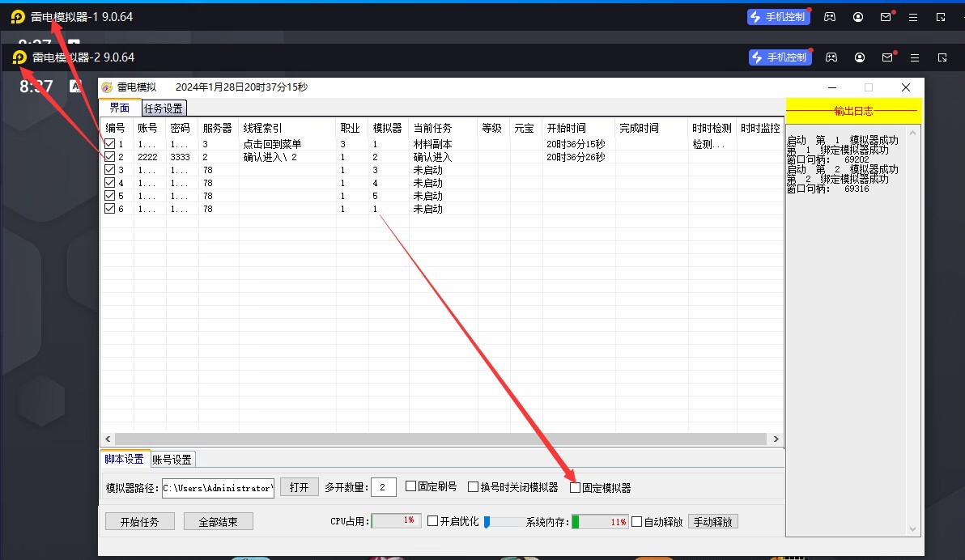Click the 多开数量 input field
This screenshot has width=965, height=560.
click(x=384, y=487)
